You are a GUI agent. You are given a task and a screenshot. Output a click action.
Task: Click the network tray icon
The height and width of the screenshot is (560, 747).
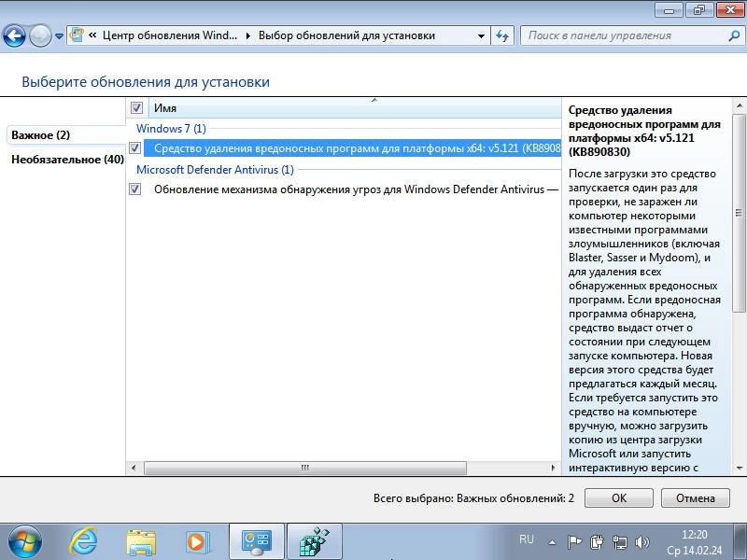click(x=620, y=540)
